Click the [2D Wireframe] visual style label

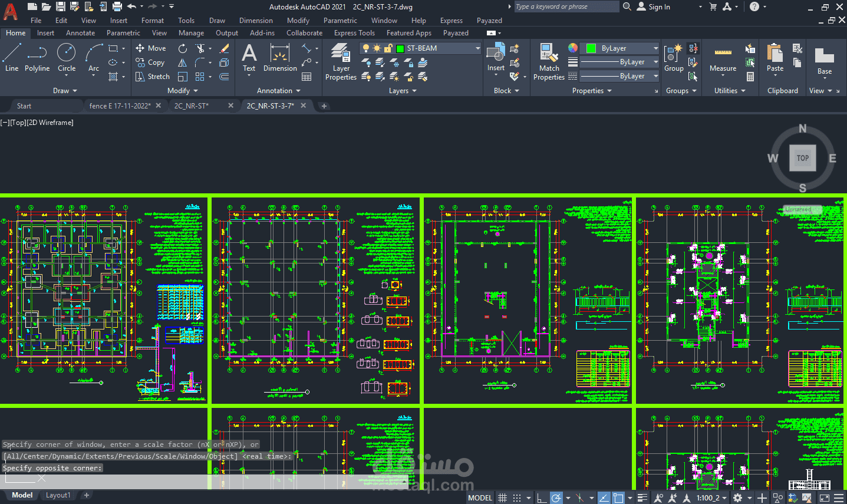[51, 123]
